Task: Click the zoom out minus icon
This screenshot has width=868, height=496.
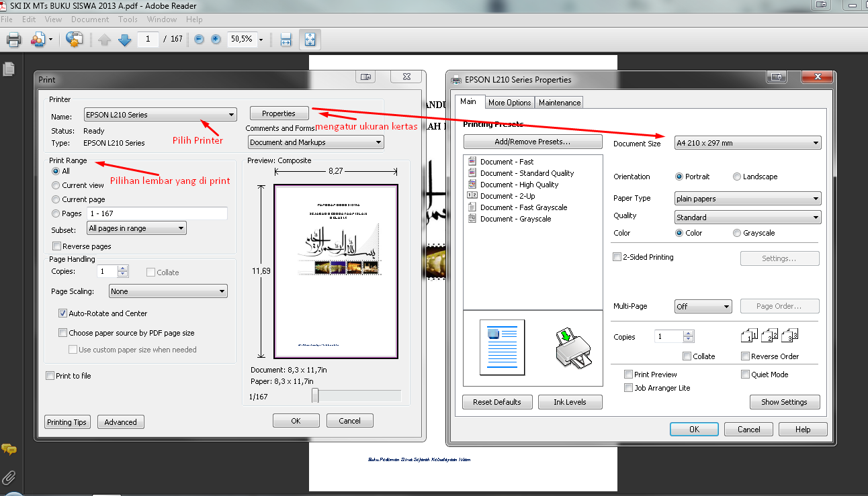Action: point(198,40)
